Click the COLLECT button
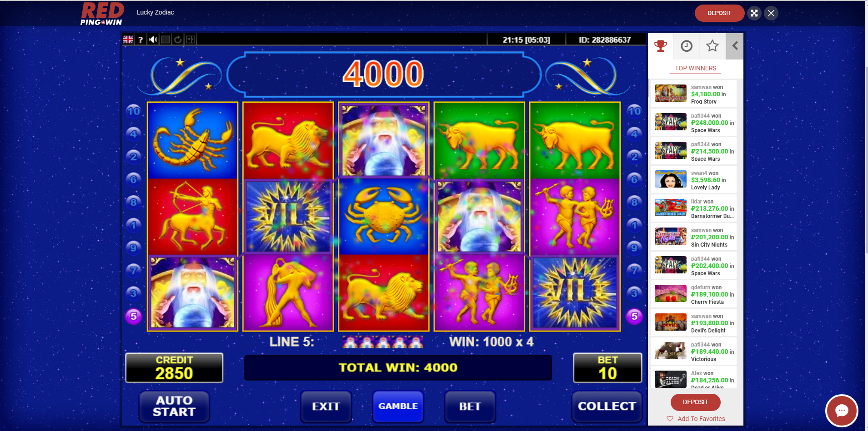The image size is (868, 431). 607,406
